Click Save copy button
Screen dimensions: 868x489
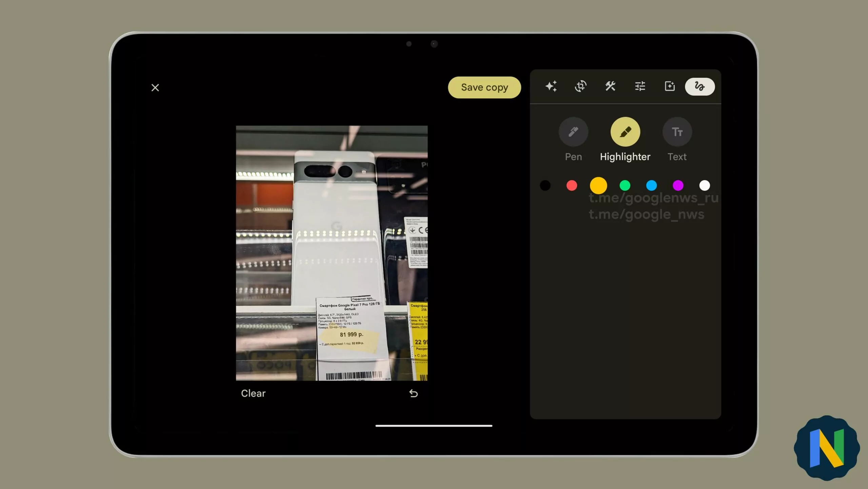pos(484,87)
